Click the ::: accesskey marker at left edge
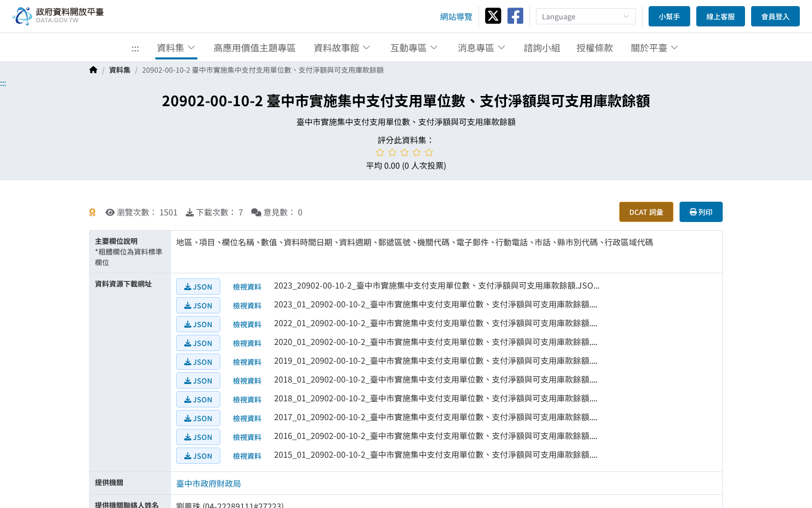 [3, 84]
